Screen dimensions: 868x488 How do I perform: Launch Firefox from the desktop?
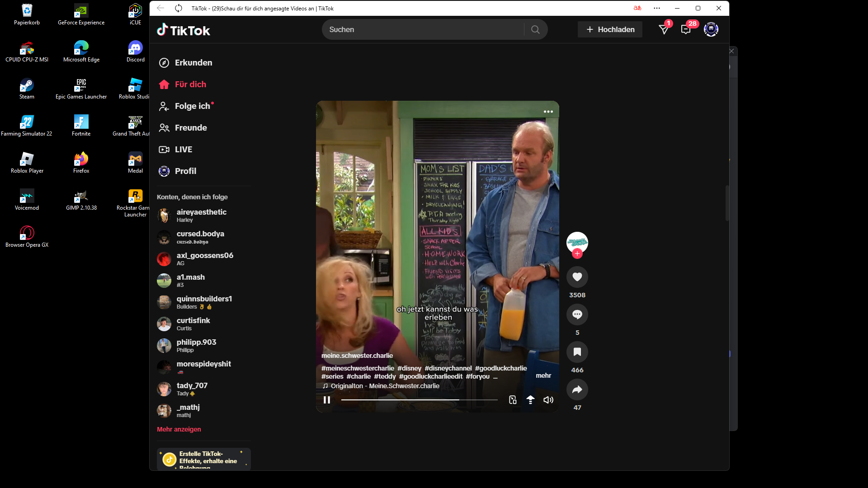tap(81, 163)
